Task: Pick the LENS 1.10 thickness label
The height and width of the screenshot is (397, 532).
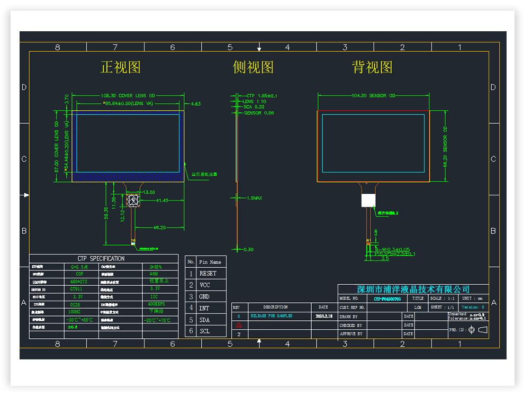Action: (255, 102)
